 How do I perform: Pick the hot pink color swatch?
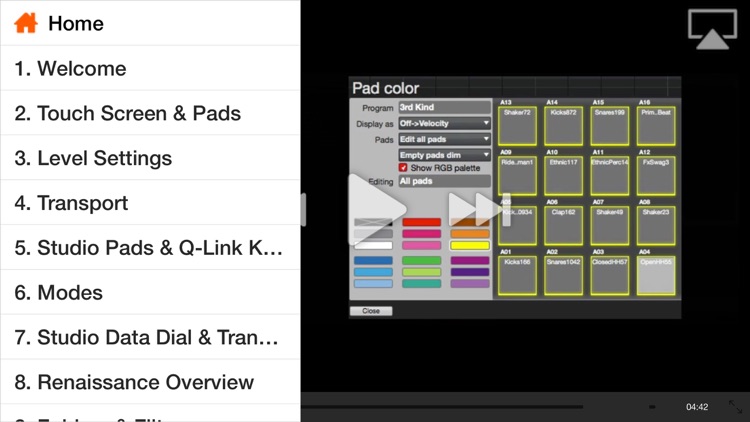pyautogui.click(x=421, y=234)
